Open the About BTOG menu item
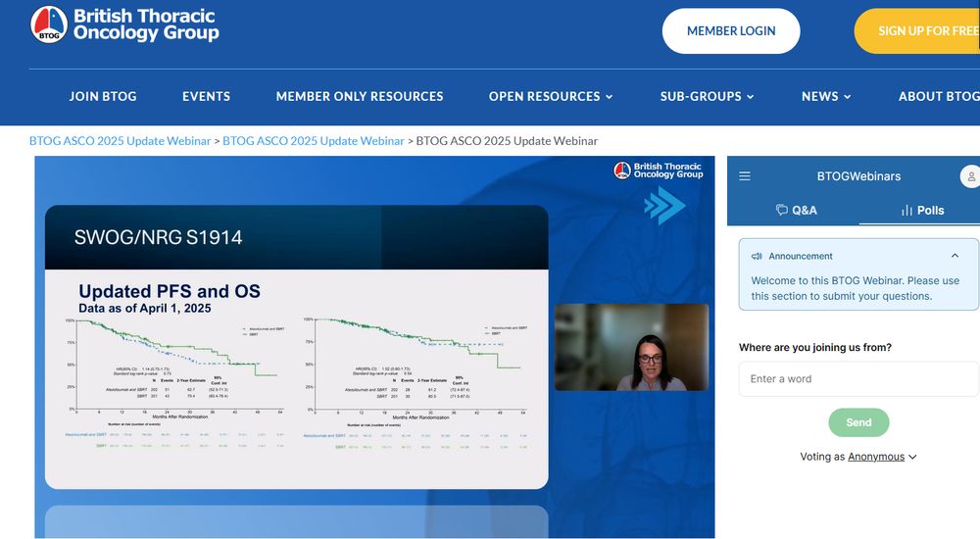The height and width of the screenshot is (539, 980). tap(939, 96)
